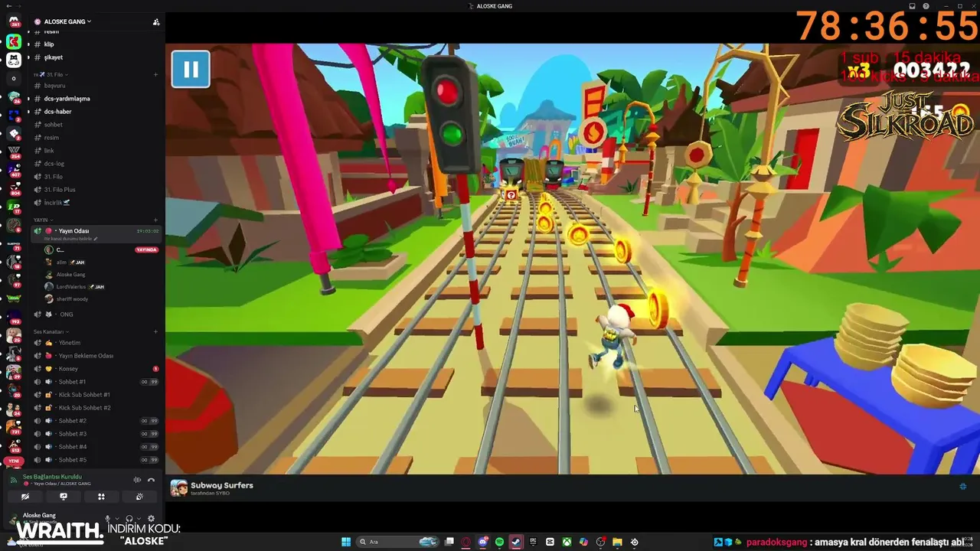
Task: Collapse the YAYIN category
Action: tap(43, 220)
